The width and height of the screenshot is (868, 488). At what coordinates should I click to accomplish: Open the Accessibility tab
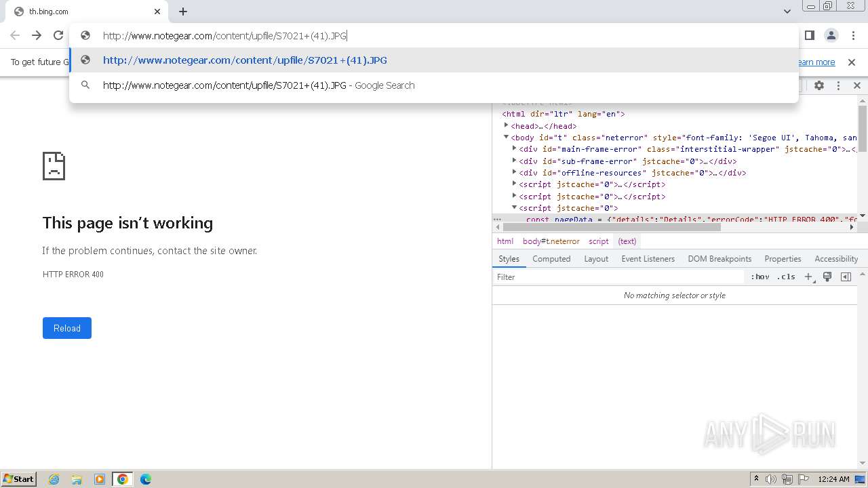click(x=836, y=259)
